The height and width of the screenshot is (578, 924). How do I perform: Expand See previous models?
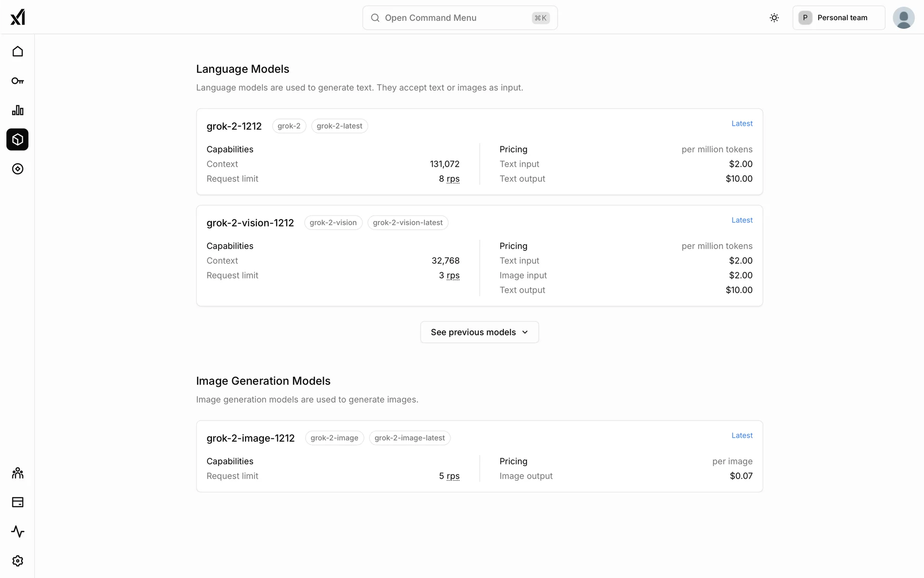coord(479,332)
